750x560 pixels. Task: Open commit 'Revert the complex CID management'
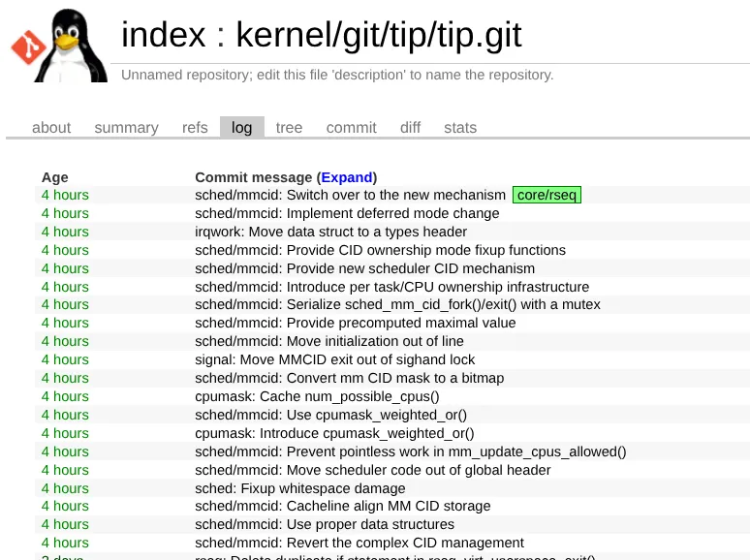(359, 543)
